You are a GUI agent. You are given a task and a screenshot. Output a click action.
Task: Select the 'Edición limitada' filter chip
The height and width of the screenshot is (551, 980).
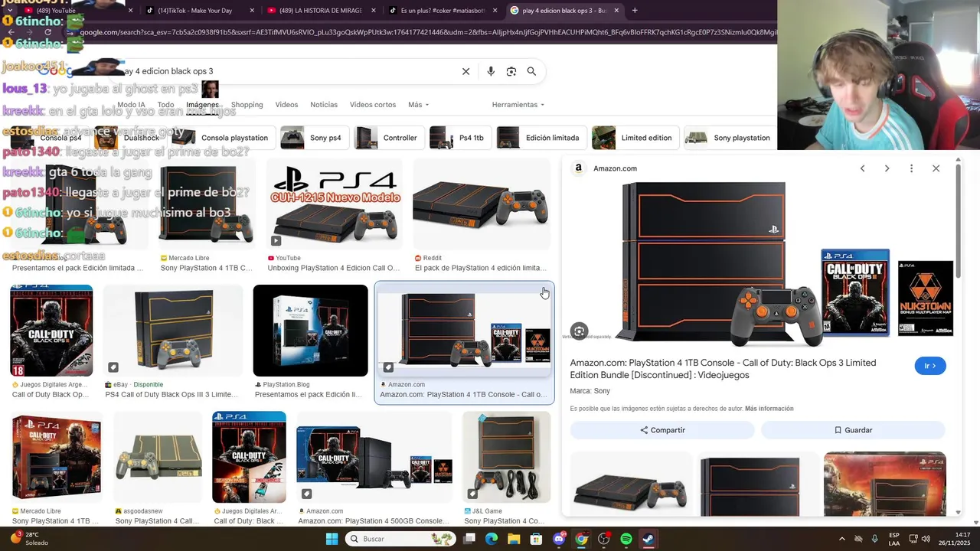[541, 138]
